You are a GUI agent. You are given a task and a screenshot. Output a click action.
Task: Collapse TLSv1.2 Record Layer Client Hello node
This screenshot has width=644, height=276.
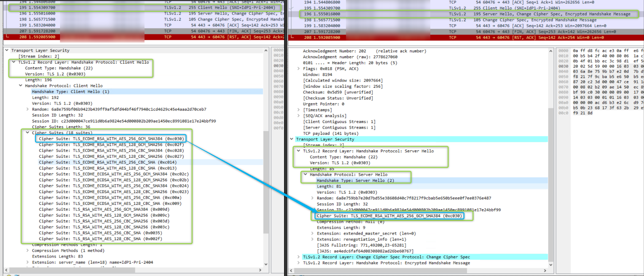pyautogui.click(x=14, y=62)
